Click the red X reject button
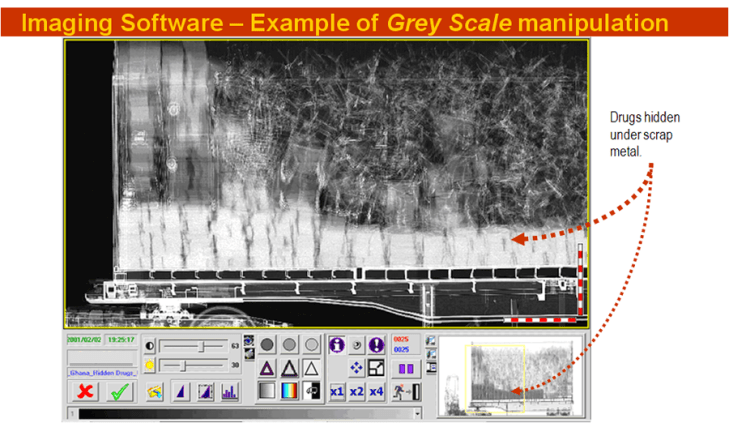The width and height of the screenshot is (729, 423). pyautogui.click(x=86, y=391)
